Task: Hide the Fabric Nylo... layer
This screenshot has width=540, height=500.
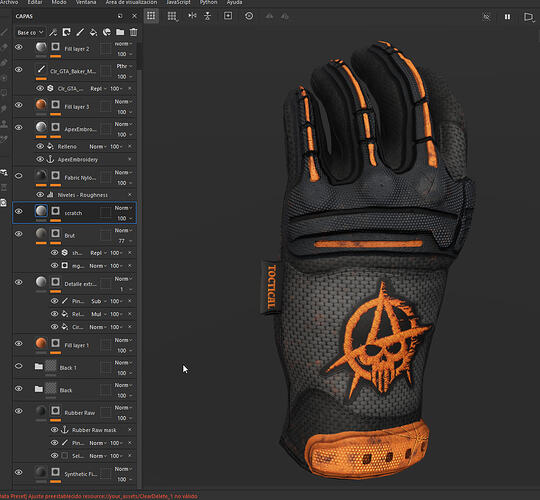Action: [x=19, y=176]
